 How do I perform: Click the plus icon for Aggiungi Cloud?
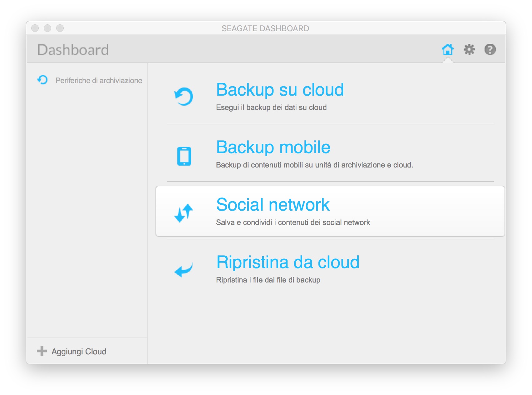click(42, 351)
